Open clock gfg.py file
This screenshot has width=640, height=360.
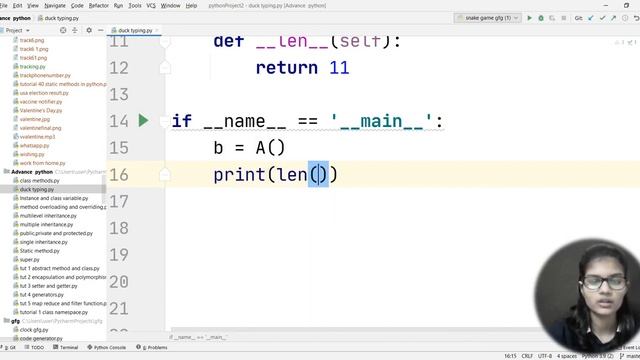pos(34,329)
